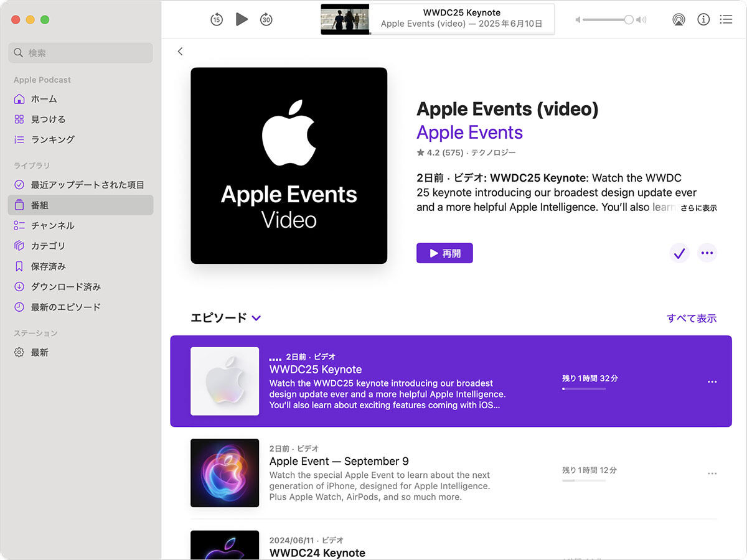This screenshot has height=560, width=747.
Task: Open 最新のエピソード in the sidebar
Action: coord(80,307)
